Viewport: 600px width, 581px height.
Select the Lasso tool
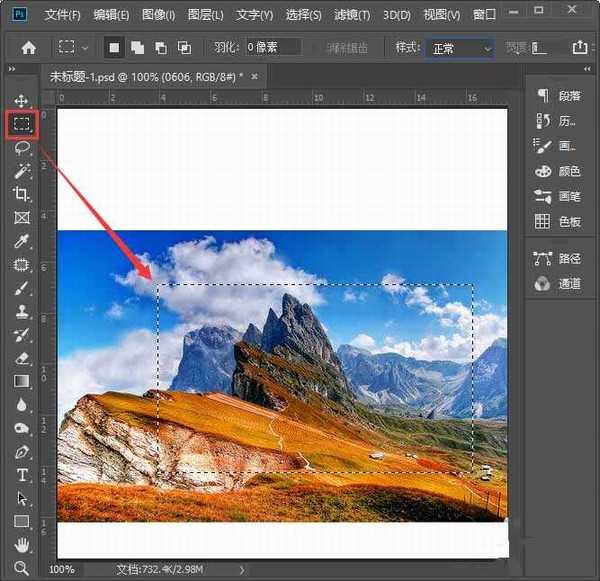[21, 148]
